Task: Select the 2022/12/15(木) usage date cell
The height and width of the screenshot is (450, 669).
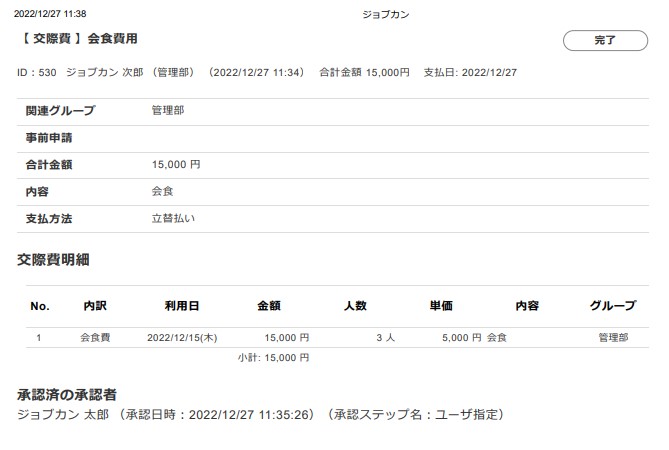Action: (181, 338)
